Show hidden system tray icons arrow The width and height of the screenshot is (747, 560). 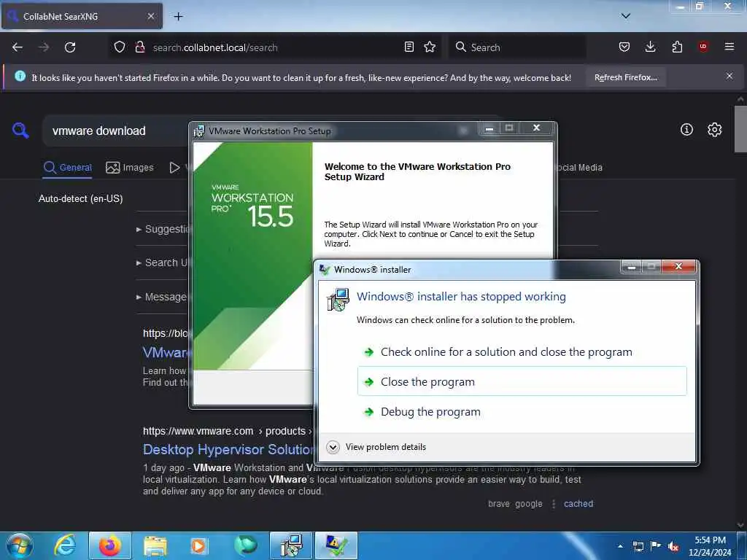[620, 546]
